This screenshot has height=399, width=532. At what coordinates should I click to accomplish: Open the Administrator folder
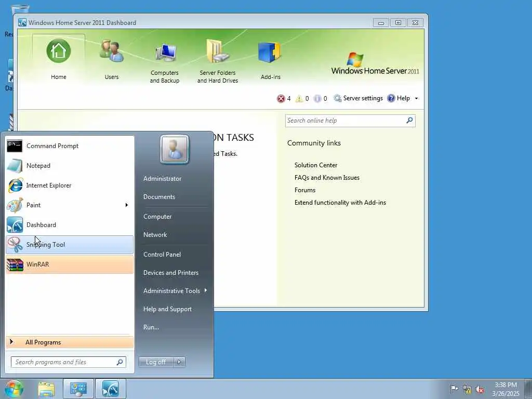point(162,179)
